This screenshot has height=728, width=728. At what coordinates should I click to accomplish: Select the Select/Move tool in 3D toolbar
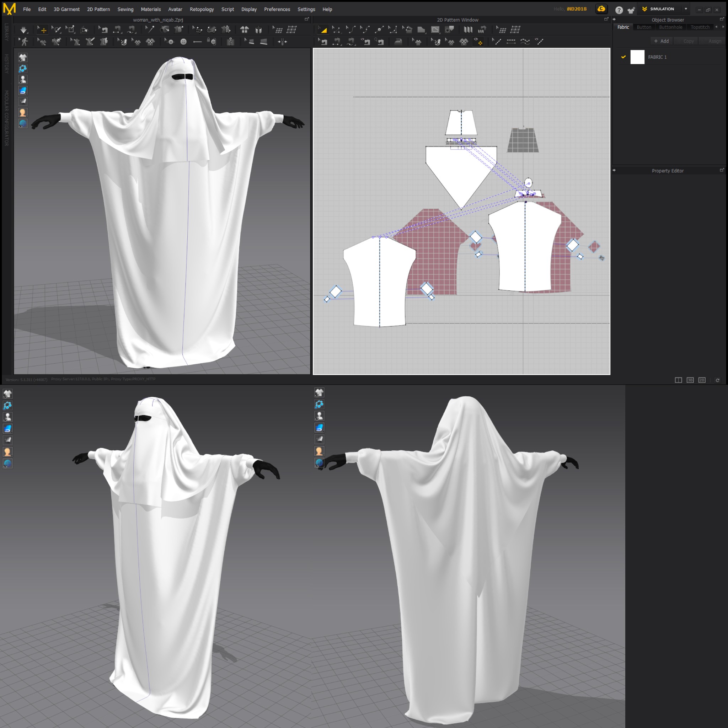(x=42, y=30)
